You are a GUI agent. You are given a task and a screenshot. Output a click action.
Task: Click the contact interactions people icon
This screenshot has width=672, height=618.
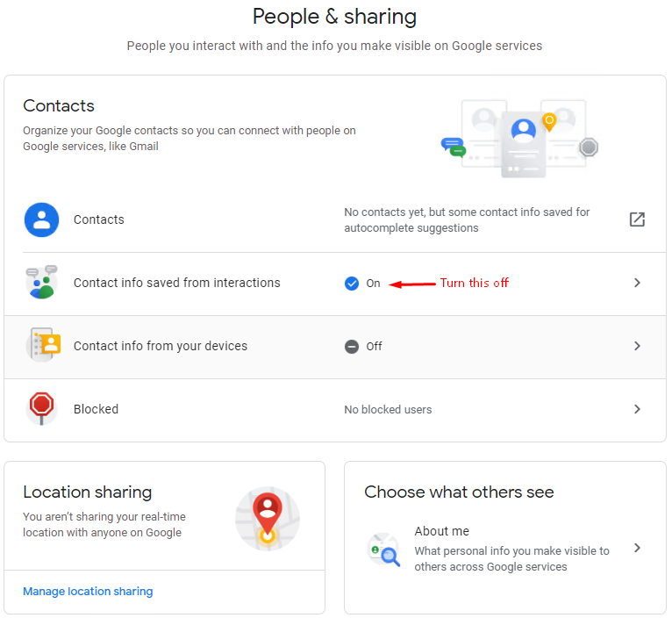coord(41,283)
